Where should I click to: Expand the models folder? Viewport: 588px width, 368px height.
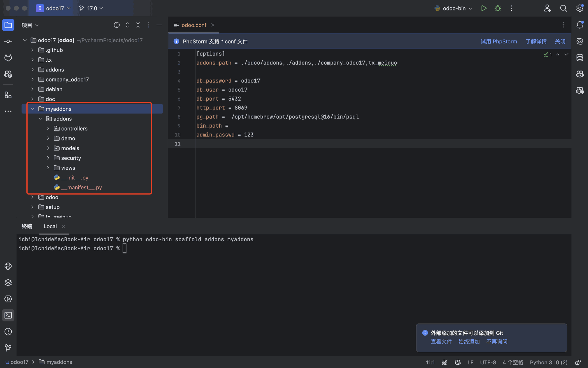48,148
